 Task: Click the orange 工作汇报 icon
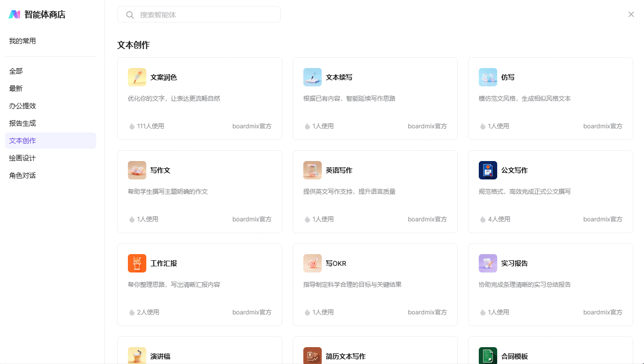[137, 263]
